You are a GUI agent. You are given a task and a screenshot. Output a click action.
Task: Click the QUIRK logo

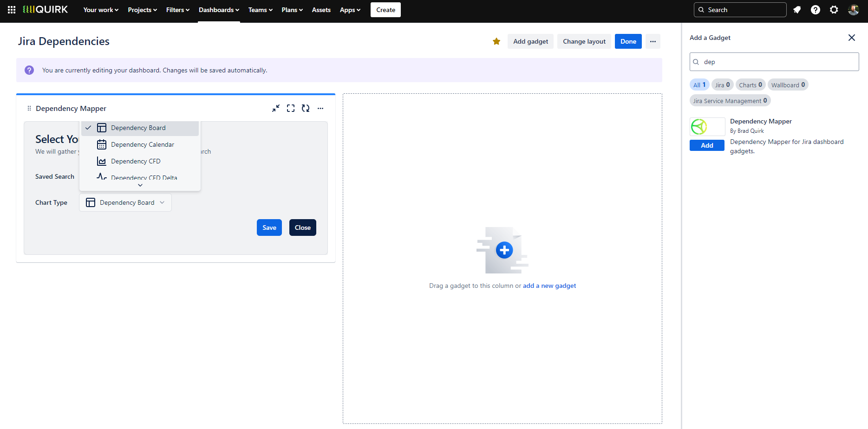tap(46, 10)
